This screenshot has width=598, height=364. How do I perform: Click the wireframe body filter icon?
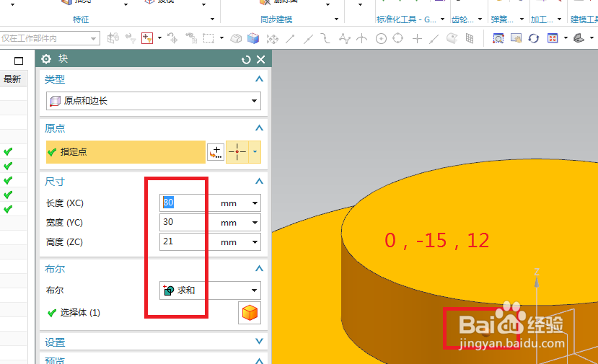(x=236, y=38)
